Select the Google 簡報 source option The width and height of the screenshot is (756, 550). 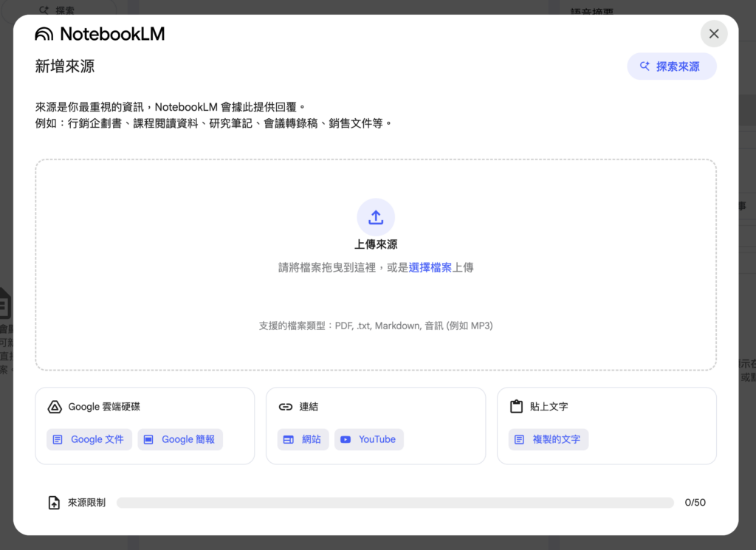click(180, 439)
